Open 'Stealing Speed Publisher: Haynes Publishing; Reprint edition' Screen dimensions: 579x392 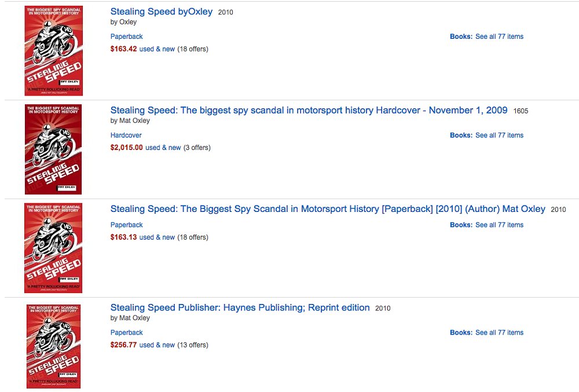(240, 307)
